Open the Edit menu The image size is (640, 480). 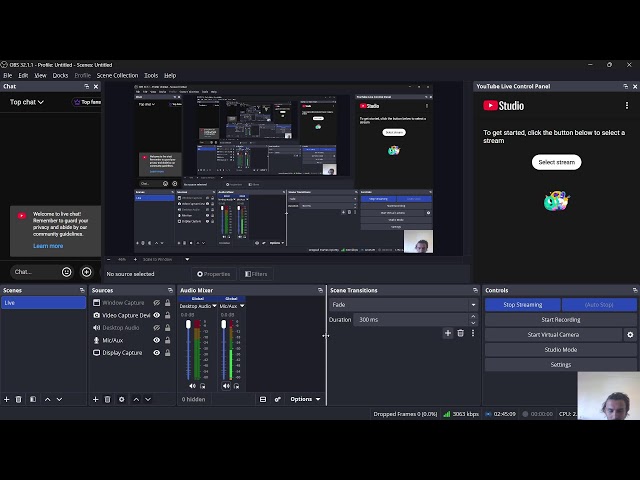coord(23,76)
